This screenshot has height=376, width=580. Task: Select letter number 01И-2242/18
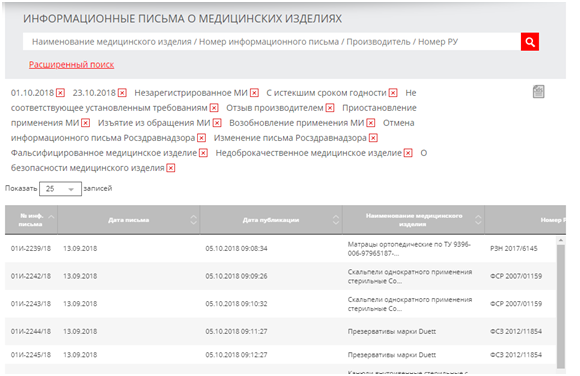[x=31, y=276]
